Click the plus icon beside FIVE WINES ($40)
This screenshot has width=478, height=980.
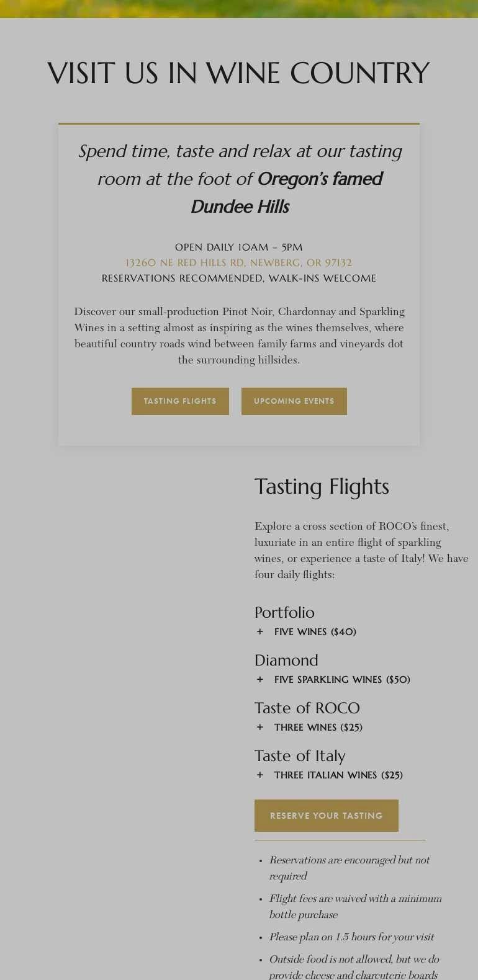259,631
